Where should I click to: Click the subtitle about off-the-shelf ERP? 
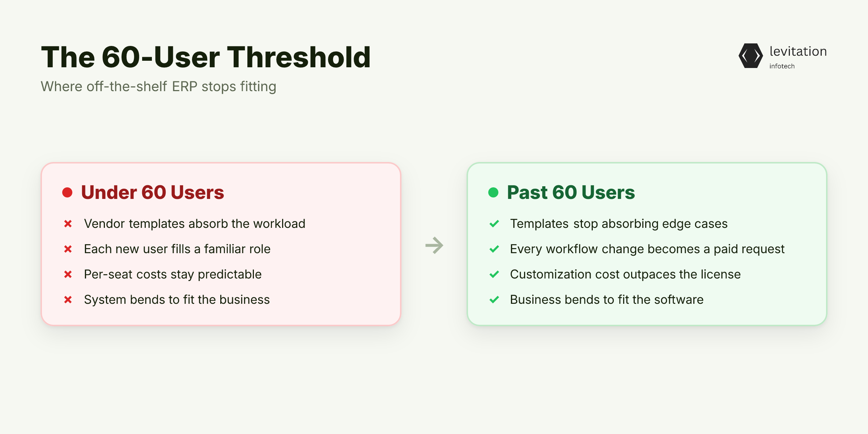(158, 87)
